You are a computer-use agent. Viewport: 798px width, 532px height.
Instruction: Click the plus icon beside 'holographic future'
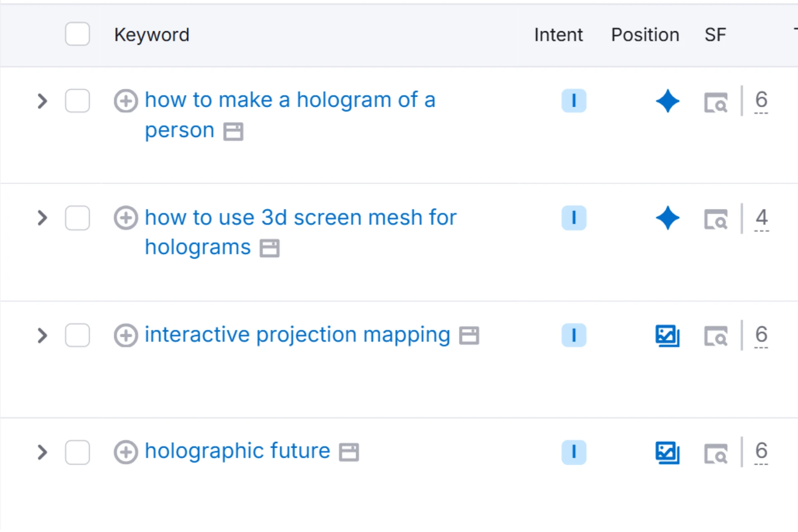tap(126, 452)
